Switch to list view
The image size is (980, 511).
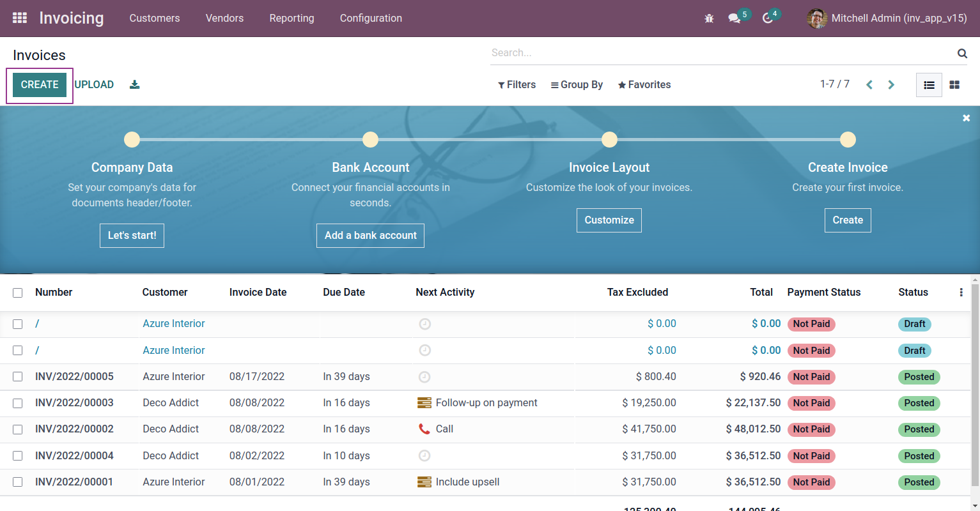(x=929, y=85)
